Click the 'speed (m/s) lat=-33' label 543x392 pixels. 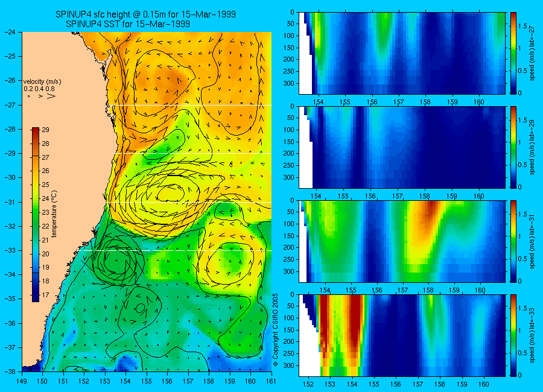[533, 336]
